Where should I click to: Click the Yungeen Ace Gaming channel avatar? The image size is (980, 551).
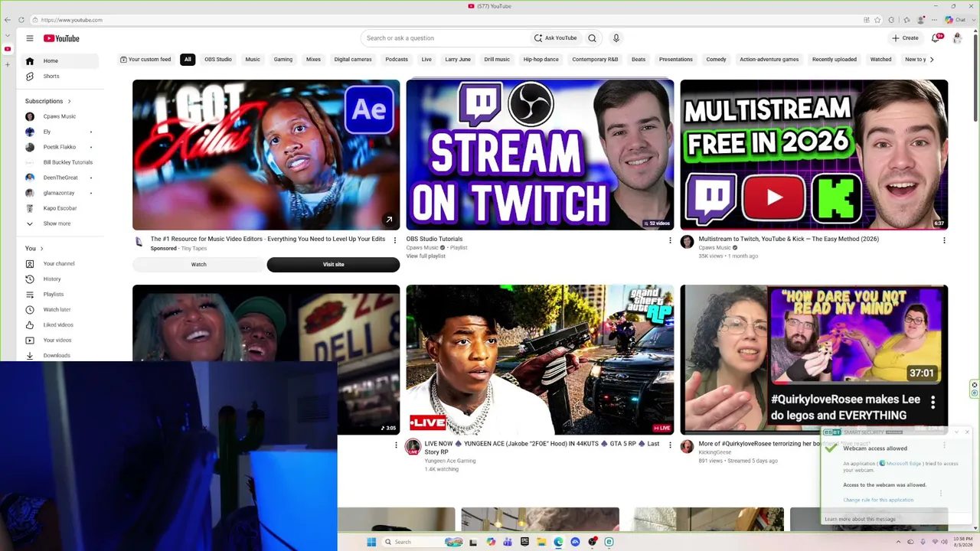click(x=413, y=447)
